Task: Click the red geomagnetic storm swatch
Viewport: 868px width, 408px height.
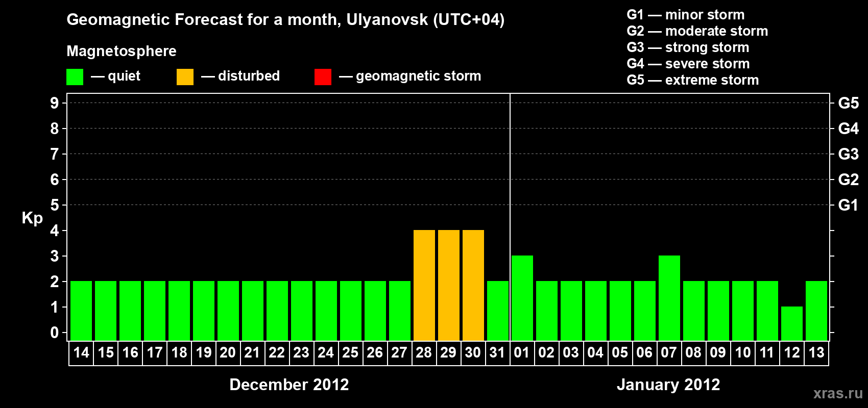Action: pyautogui.click(x=323, y=77)
